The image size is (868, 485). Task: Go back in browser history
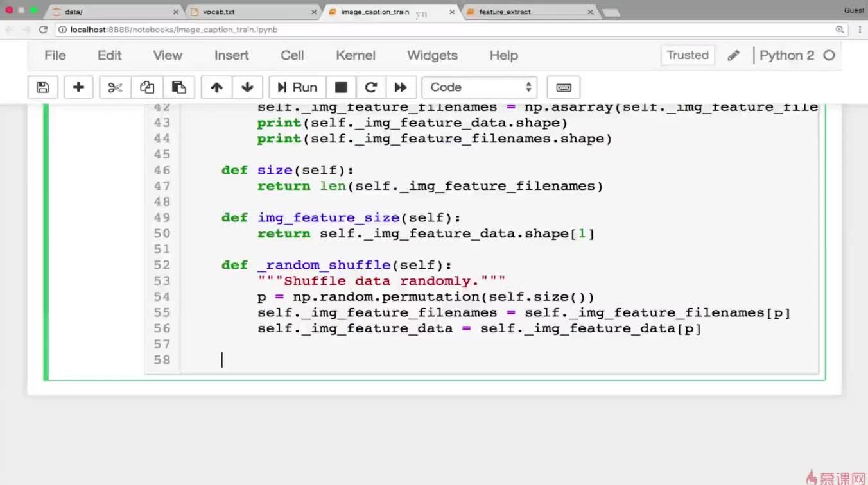[10, 30]
